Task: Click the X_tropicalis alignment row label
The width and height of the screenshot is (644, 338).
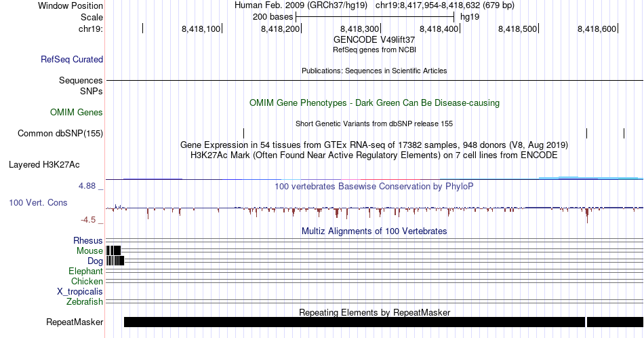Action: (x=80, y=292)
